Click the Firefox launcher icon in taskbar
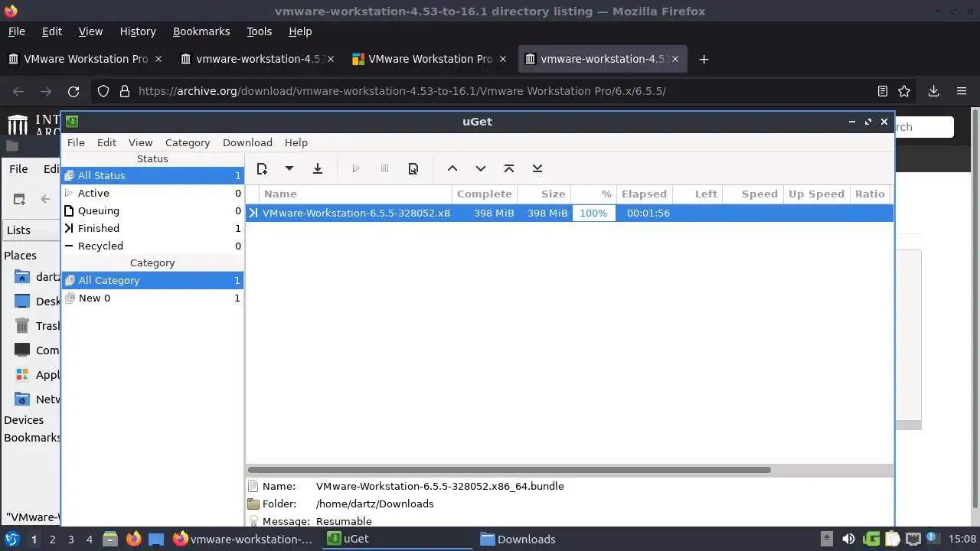The width and height of the screenshot is (980, 551). coord(133,539)
